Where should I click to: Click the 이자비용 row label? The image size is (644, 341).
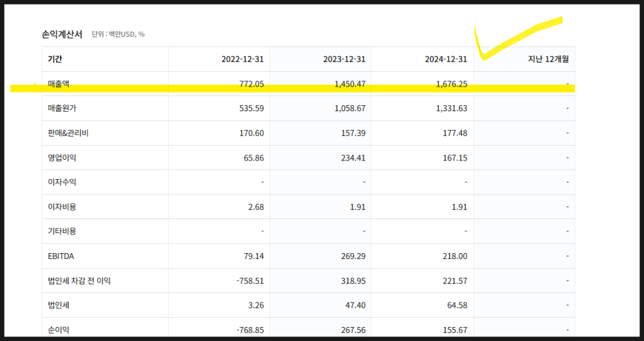pyautogui.click(x=62, y=206)
